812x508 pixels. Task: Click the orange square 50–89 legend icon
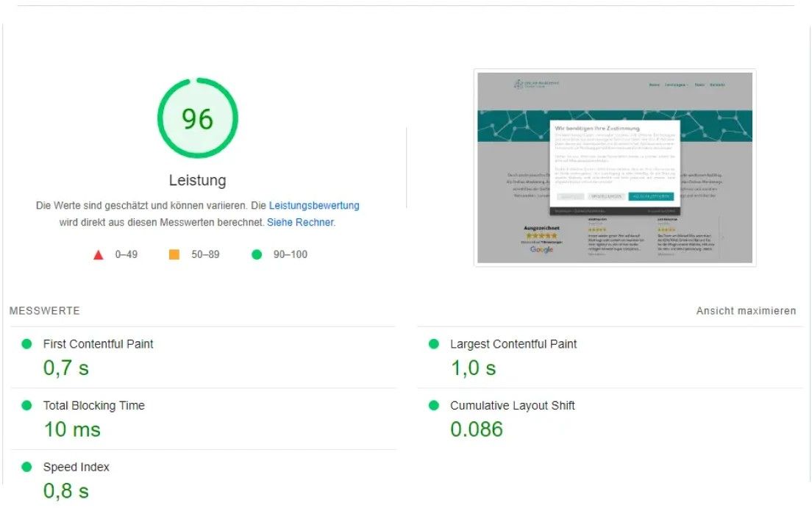tap(174, 254)
